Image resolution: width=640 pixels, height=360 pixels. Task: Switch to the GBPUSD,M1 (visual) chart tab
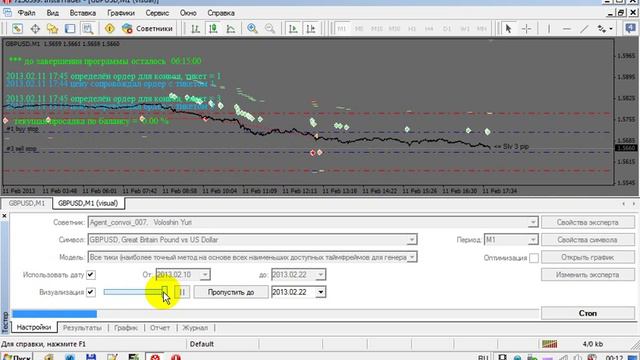click(x=88, y=203)
